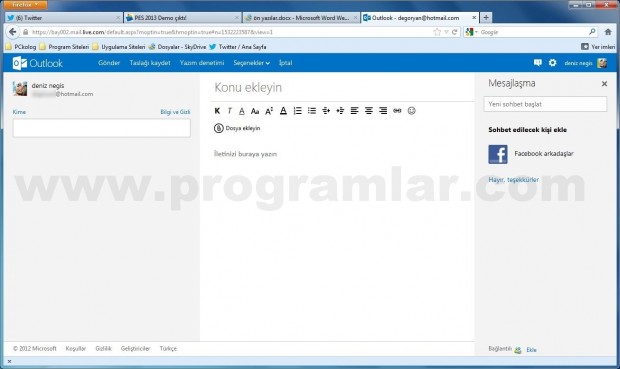Viewport: 620px width, 369px height.
Task: Bookmark this page with star icon
Action: point(437,32)
